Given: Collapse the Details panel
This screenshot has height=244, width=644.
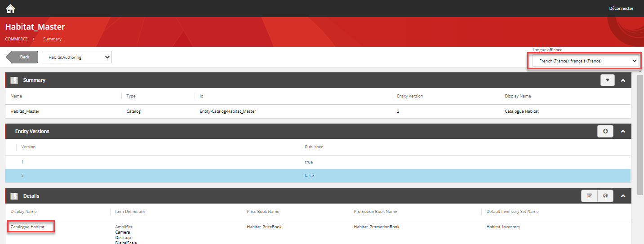Looking at the screenshot, I should click(623, 196).
